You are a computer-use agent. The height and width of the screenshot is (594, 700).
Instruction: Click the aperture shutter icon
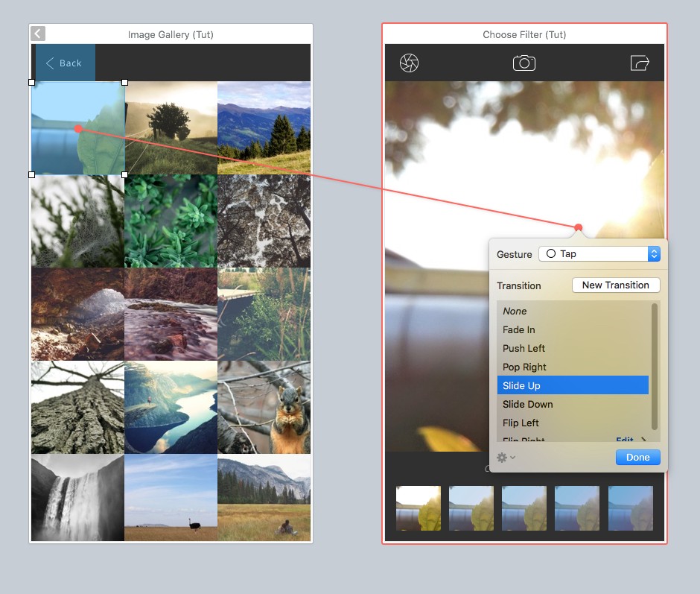[x=409, y=63]
